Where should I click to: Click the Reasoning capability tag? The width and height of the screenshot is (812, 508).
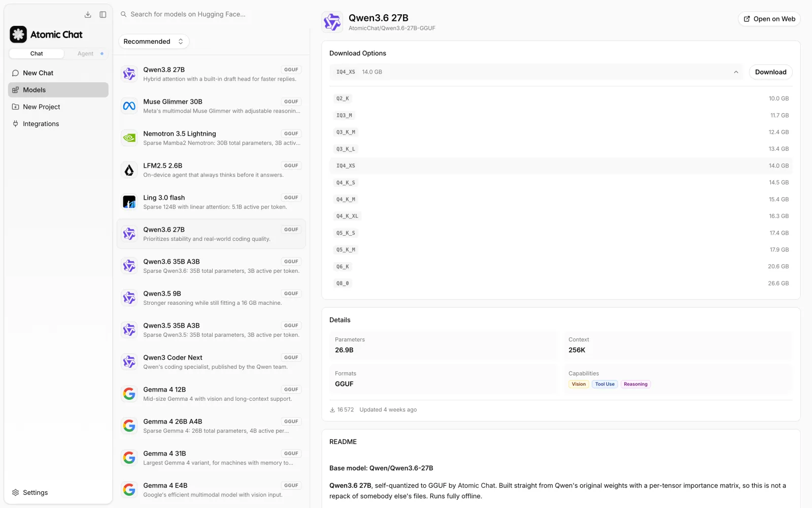(x=635, y=385)
